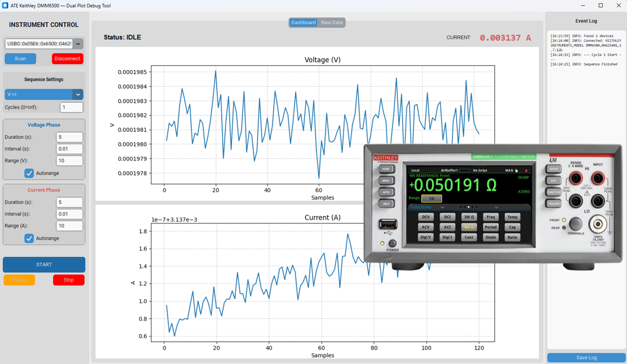Select the Diode test function
This screenshot has height=364, width=627.
coord(491,237)
